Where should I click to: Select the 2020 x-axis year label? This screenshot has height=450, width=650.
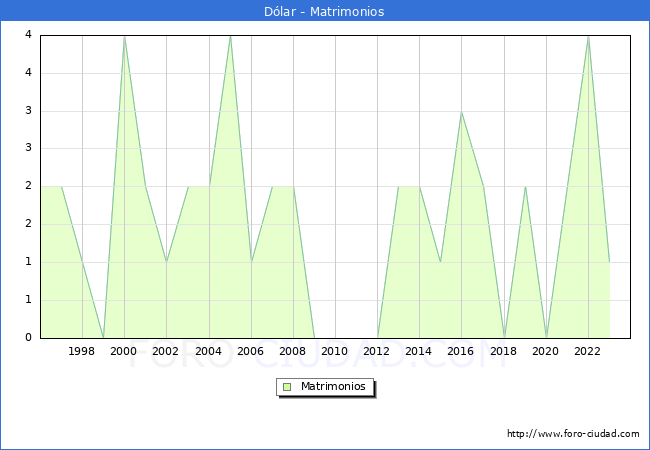click(546, 351)
